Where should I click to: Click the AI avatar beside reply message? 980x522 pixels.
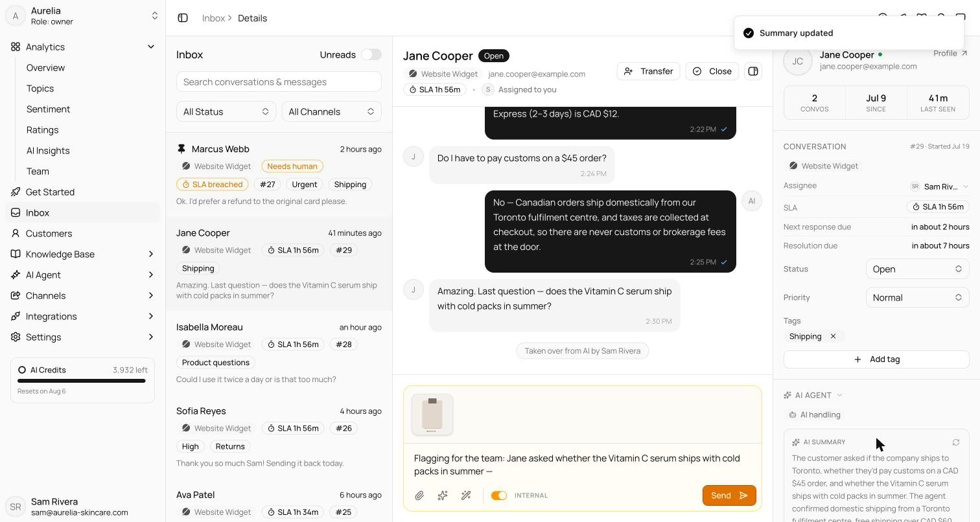(x=752, y=201)
